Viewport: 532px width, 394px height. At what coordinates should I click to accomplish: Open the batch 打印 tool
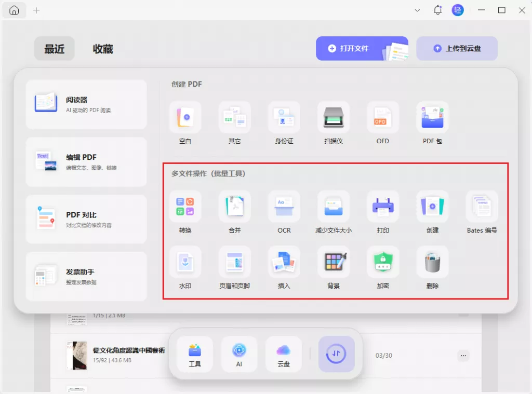click(383, 207)
